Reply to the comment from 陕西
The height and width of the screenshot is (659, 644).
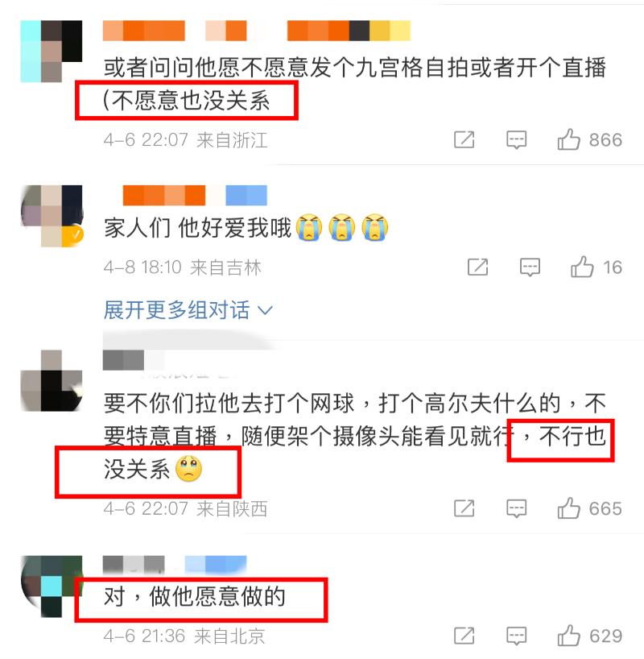516,508
